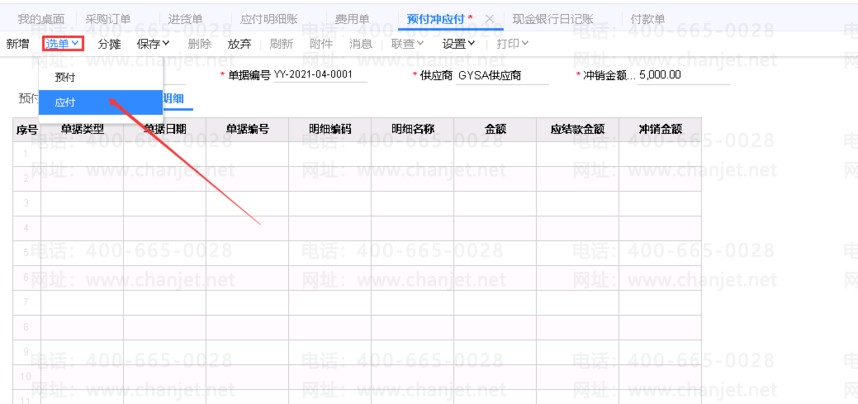This screenshot has height=404, width=858.
Task: Open the 消息 toolbar item
Action: tap(361, 44)
